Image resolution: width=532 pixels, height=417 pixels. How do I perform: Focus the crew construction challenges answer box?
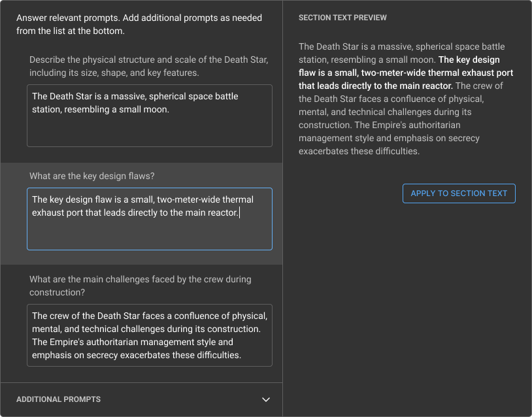pyautogui.click(x=150, y=335)
